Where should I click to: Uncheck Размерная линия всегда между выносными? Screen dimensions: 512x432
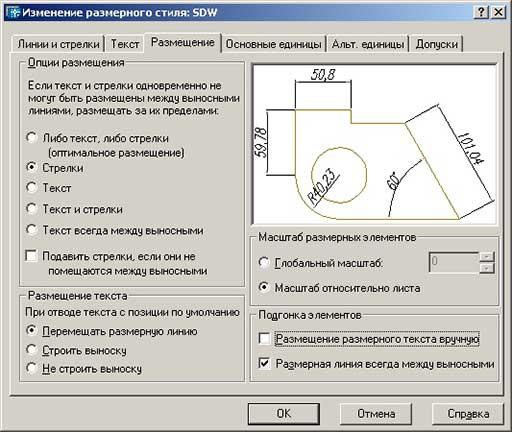click(264, 363)
